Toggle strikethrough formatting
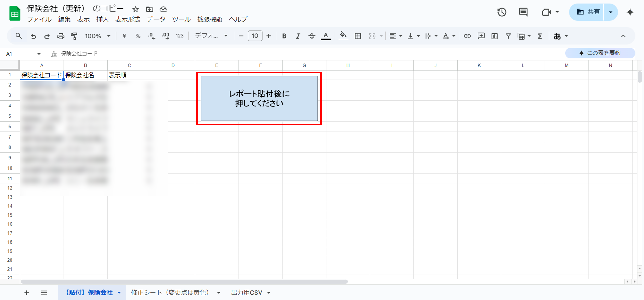The image size is (644, 300). tap(311, 36)
